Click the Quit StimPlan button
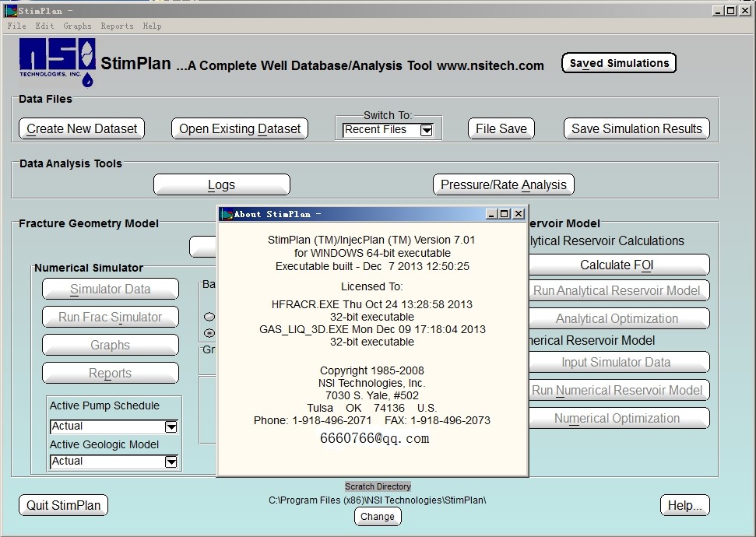Viewport: 756px width, 537px height. [63, 505]
